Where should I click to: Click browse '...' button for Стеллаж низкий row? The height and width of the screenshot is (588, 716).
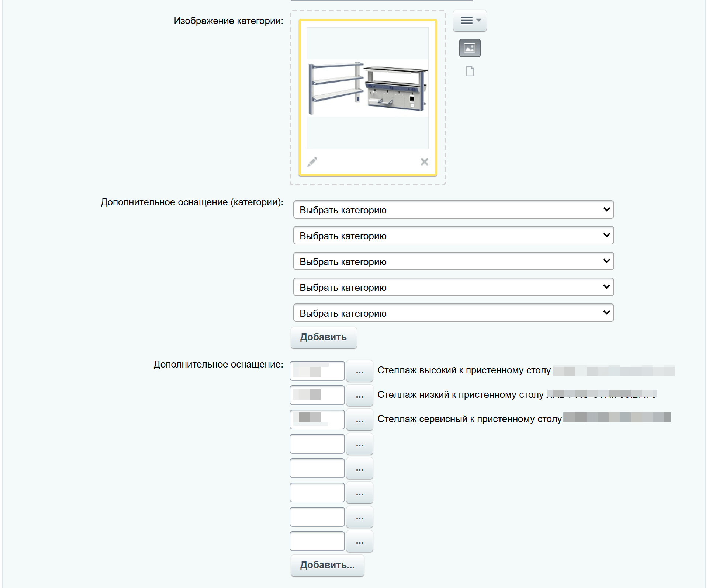(360, 395)
